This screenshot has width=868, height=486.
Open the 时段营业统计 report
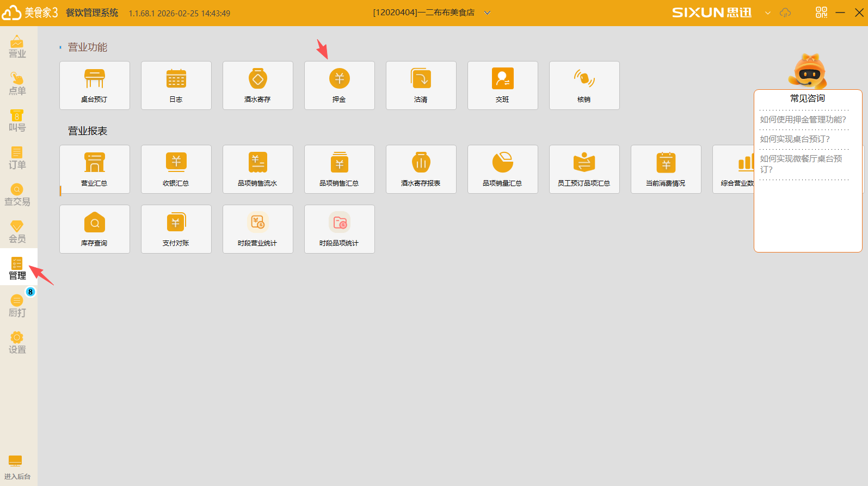257,229
